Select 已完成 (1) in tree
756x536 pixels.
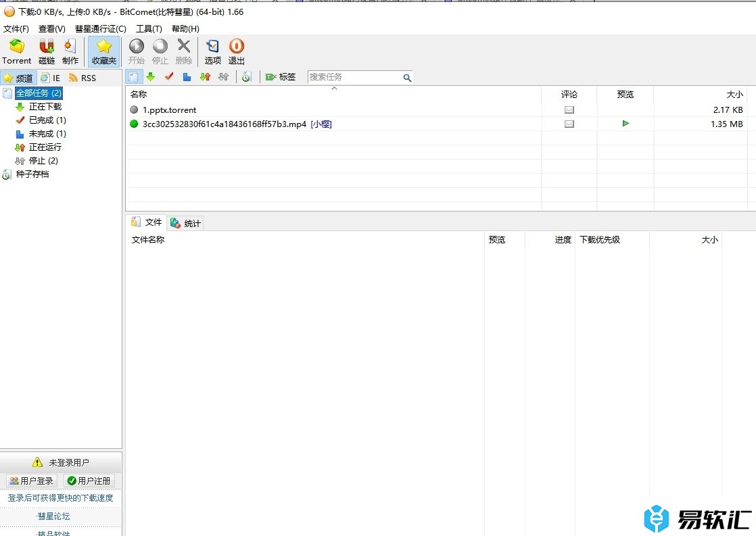point(47,120)
